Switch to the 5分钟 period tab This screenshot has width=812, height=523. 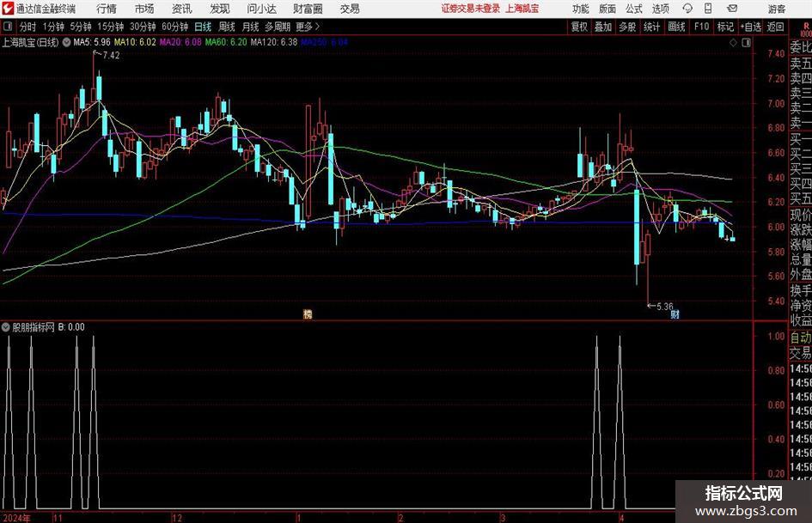tap(81, 27)
